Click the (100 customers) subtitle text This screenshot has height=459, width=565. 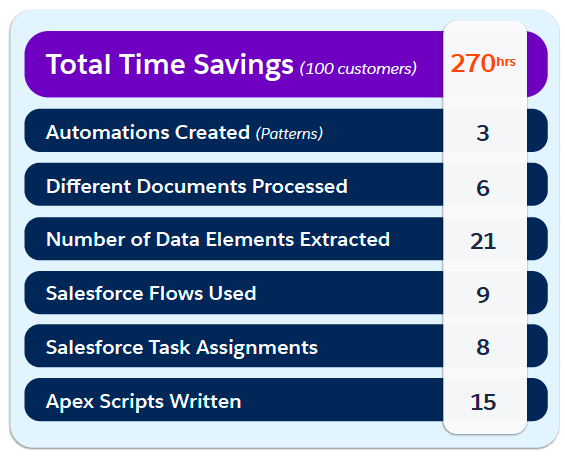point(358,68)
